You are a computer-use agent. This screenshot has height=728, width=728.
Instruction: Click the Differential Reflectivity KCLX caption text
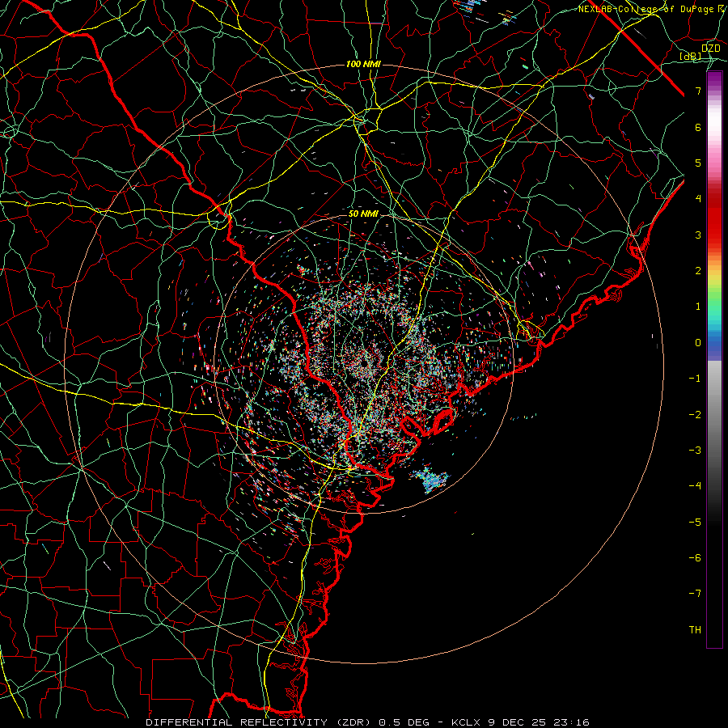(x=367, y=722)
